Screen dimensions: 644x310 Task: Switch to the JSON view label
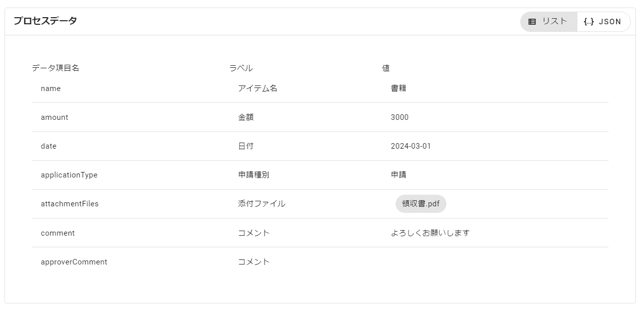point(610,22)
